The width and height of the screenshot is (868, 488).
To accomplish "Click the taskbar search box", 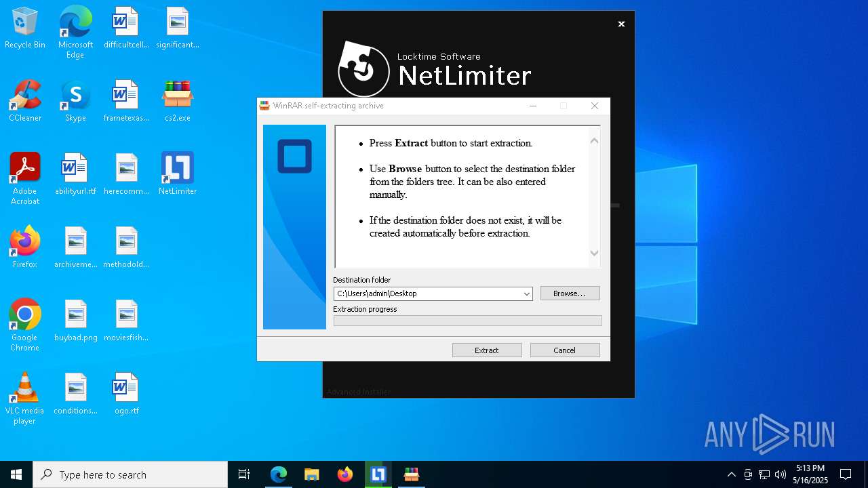I will pyautogui.click(x=130, y=474).
